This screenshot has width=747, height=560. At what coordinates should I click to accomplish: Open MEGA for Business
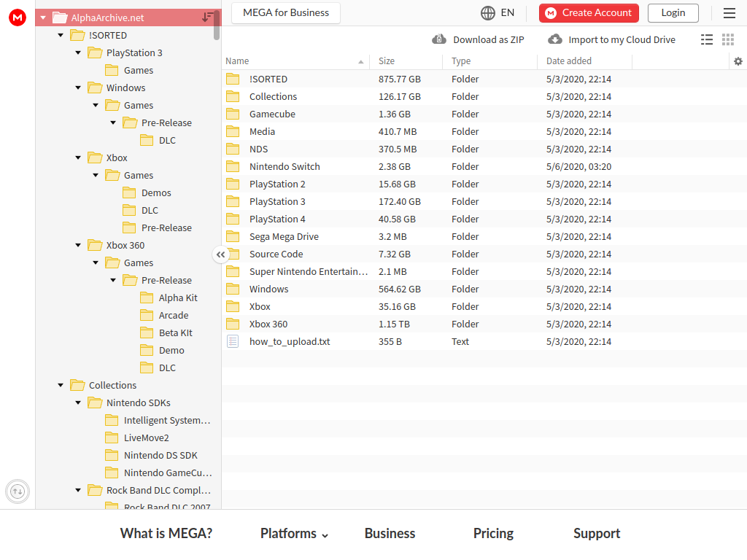tap(286, 13)
